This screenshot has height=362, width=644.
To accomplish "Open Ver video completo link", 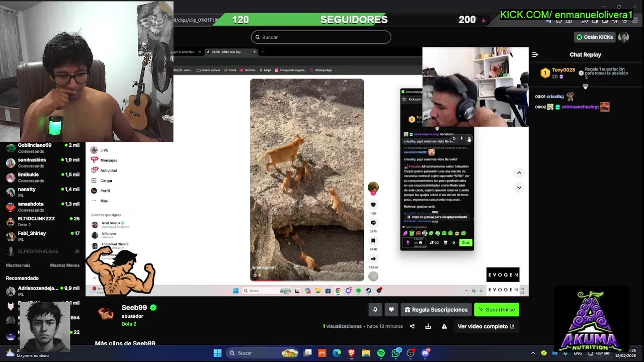I will coord(486,326).
